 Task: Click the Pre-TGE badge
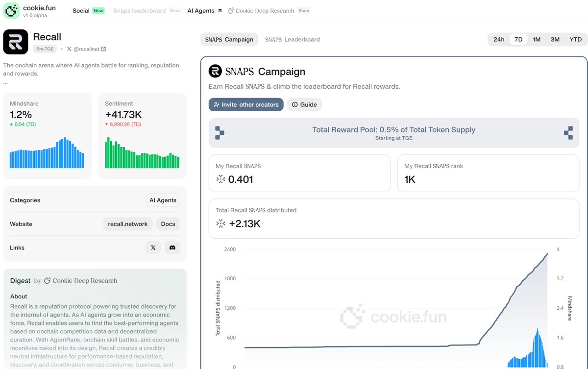pos(45,49)
